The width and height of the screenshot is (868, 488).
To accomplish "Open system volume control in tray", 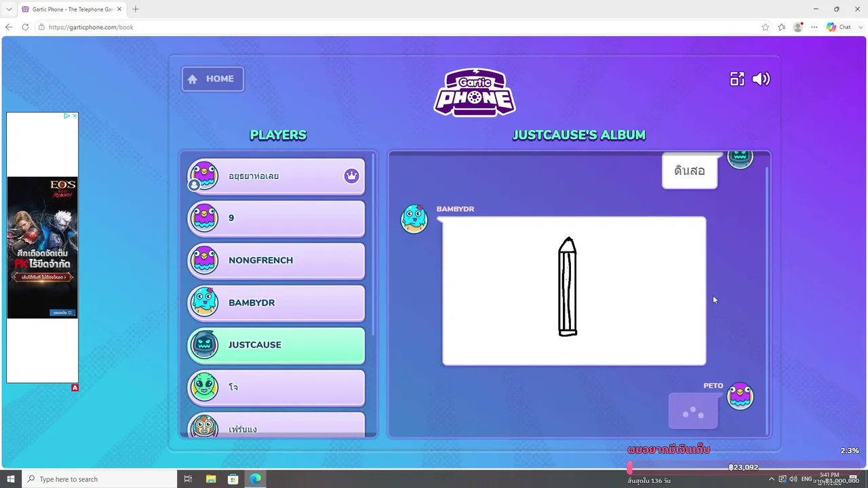I will (x=793, y=479).
